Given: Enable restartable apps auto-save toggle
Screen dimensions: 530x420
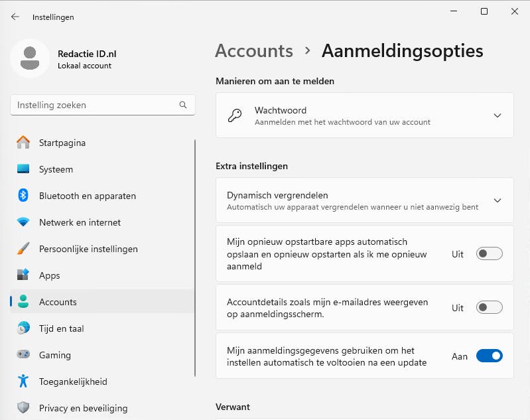Looking at the screenshot, I should click(489, 253).
